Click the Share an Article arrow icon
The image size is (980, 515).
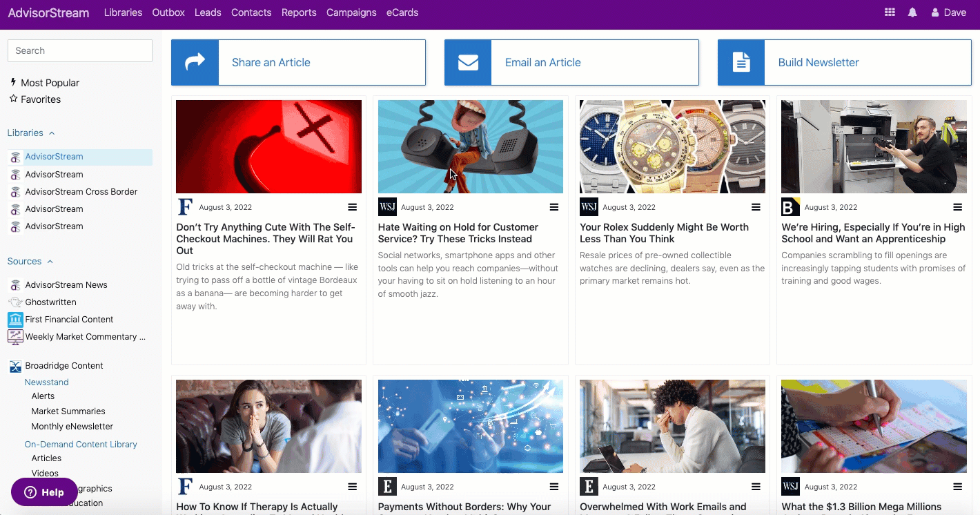195,62
